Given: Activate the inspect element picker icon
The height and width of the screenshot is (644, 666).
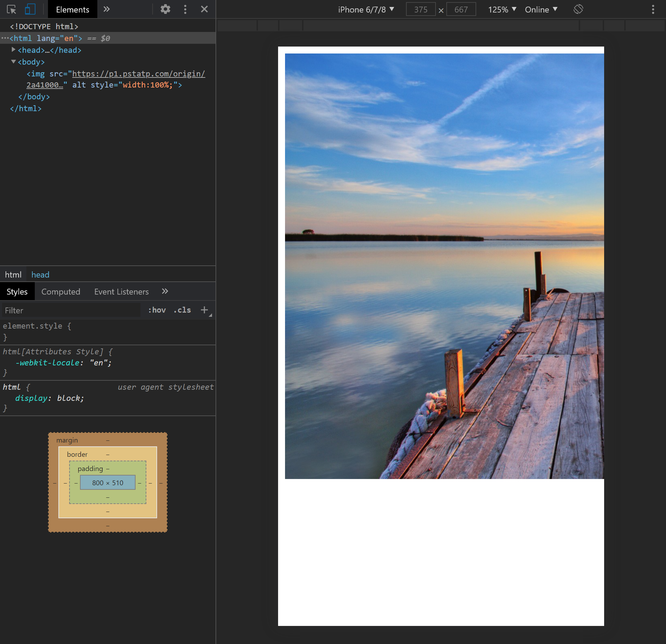Looking at the screenshot, I should 11,9.
